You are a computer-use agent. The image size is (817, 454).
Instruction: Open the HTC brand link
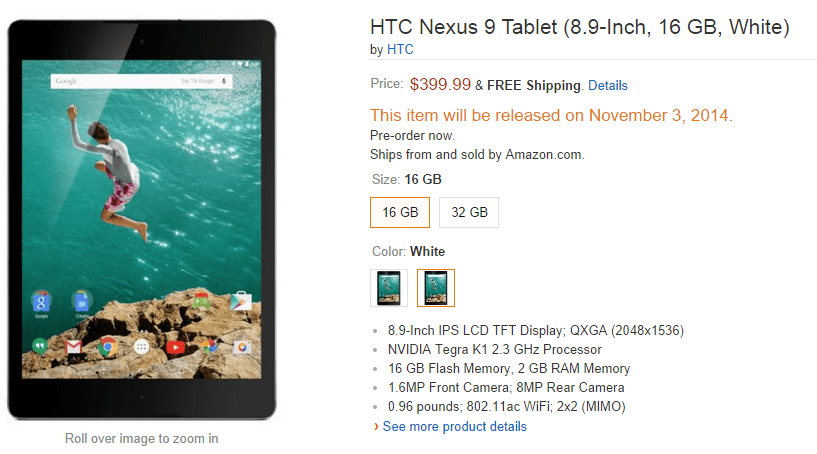(x=401, y=49)
